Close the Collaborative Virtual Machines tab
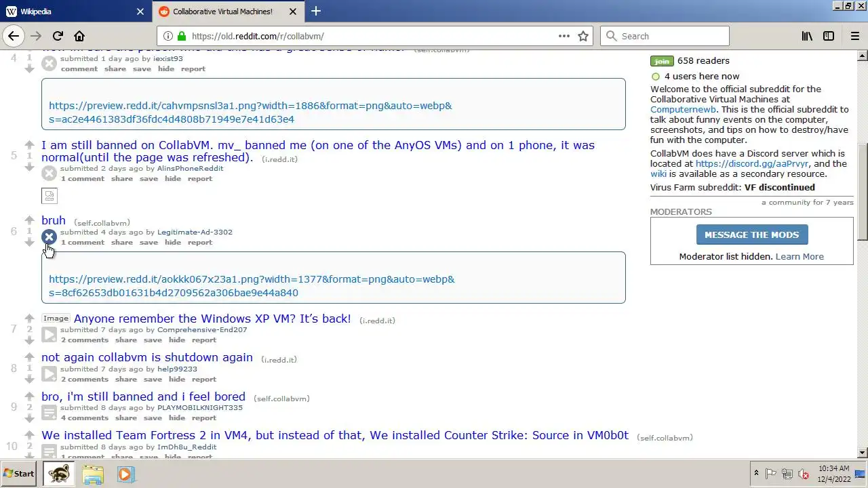 293,12
